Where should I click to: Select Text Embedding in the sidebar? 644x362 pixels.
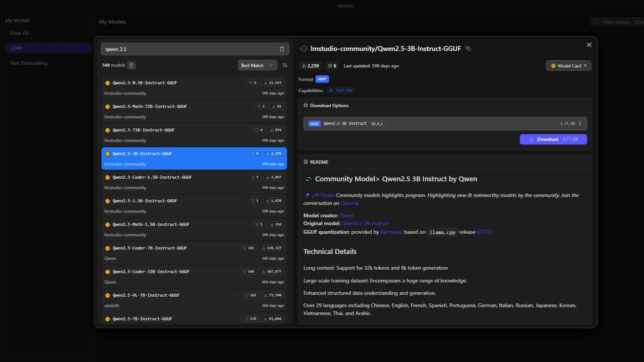pos(29,63)
